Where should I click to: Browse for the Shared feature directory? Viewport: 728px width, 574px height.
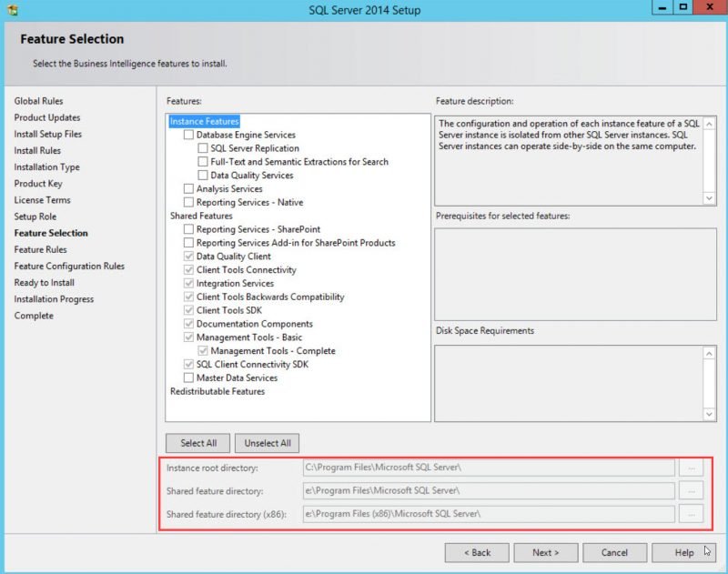pos(692,491)
